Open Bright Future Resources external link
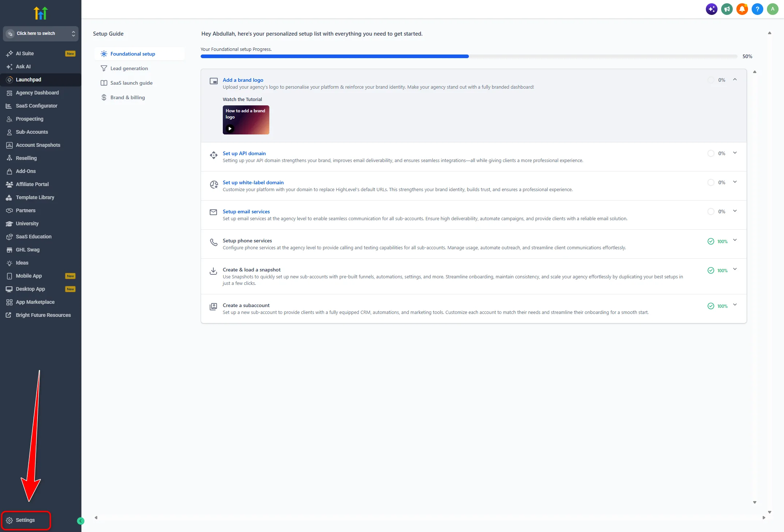The height and width of the screenshot is (532, 784). point(41,315)
